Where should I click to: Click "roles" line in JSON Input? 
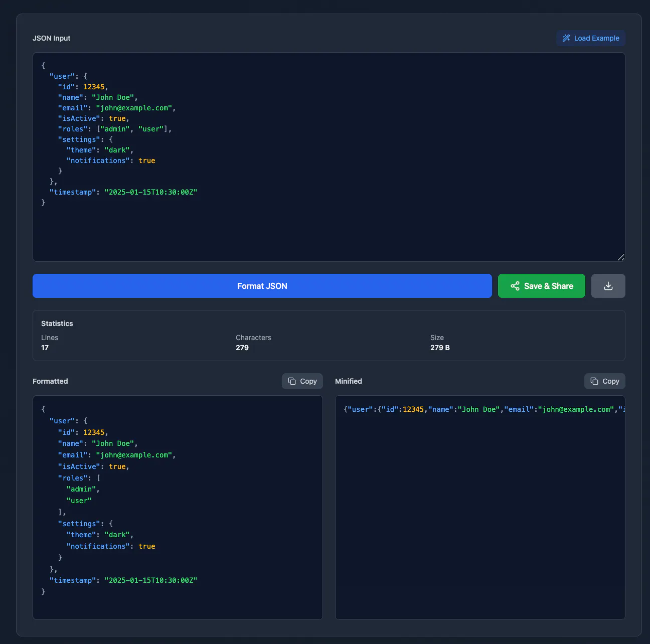tap(115, 129)
